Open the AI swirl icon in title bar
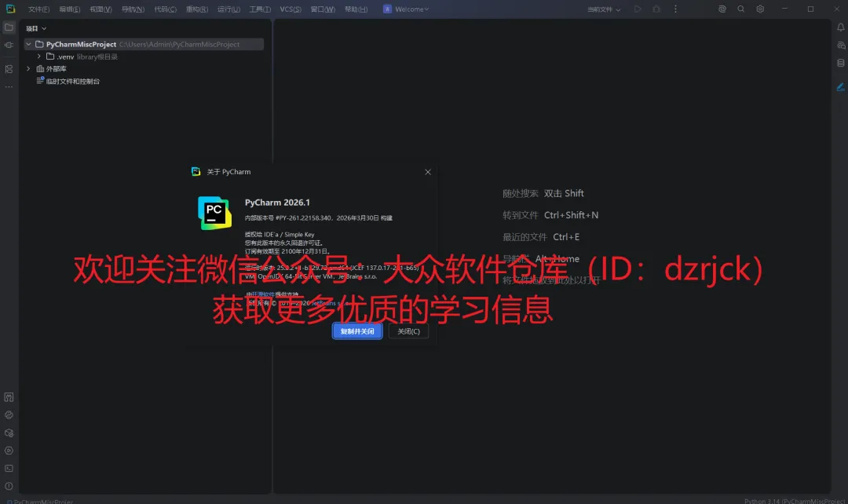848x504 pixels. [722, 9]
